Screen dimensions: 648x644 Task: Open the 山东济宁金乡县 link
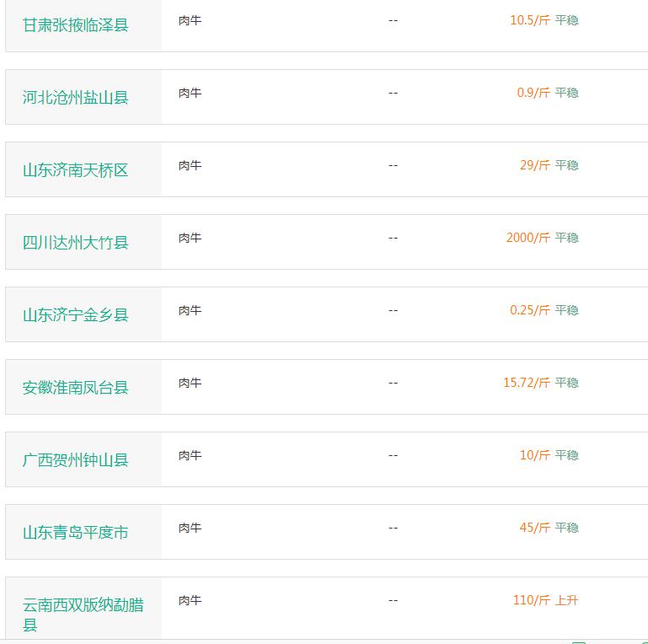75,315
